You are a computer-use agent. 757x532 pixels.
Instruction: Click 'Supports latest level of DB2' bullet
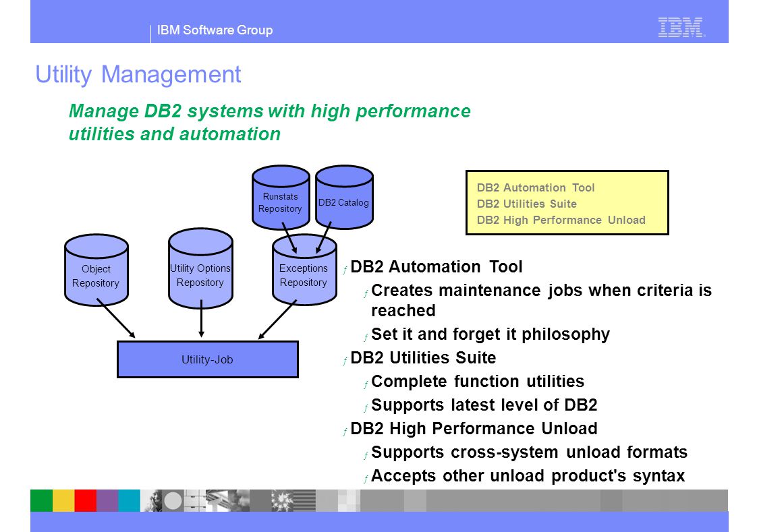[484, 405]
